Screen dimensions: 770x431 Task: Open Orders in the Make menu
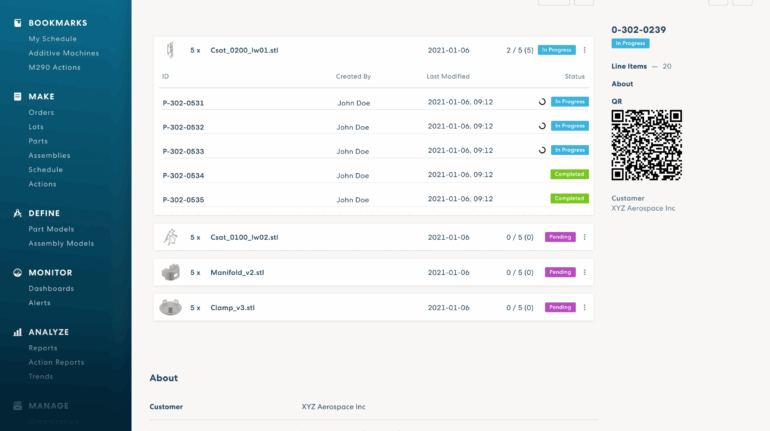coord(41,112)
